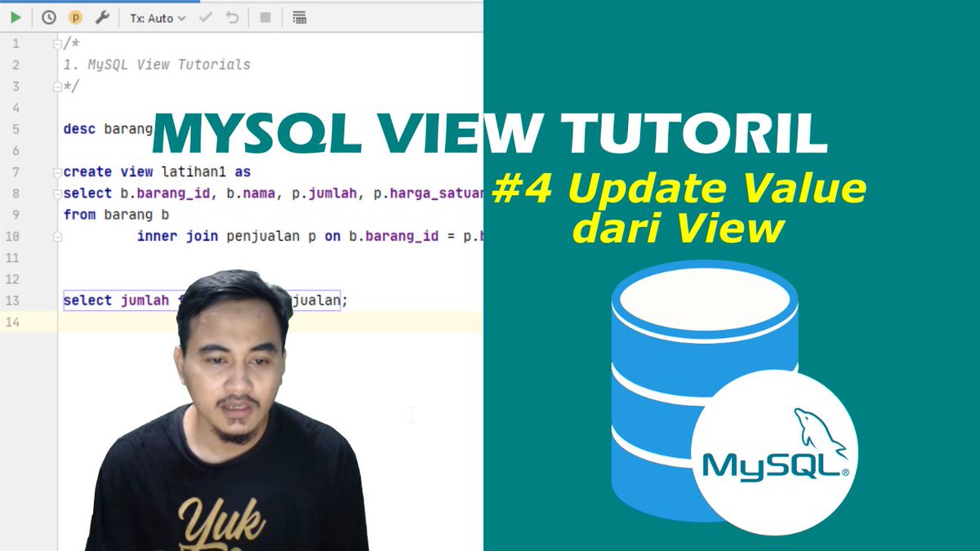This screenshot has width=980, height=551.
Task: Click the Rollback undo arrow icon
Action: pyautogui.click(x=233, y=17)
